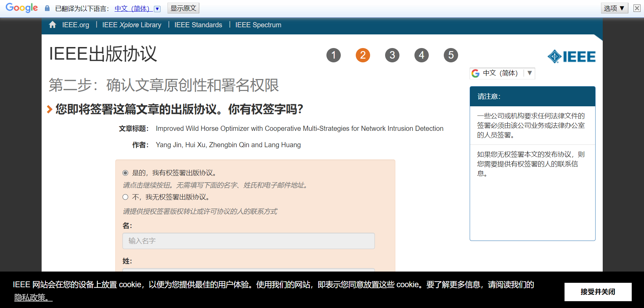Click the 姓: last name label

pyautogui.click(x=127, y=261)
